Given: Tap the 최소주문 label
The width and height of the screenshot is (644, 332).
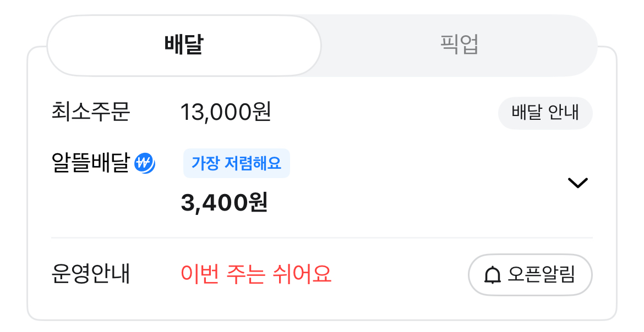Looking at the screenshot, I should pyautogui.click(x=90, y=113).
